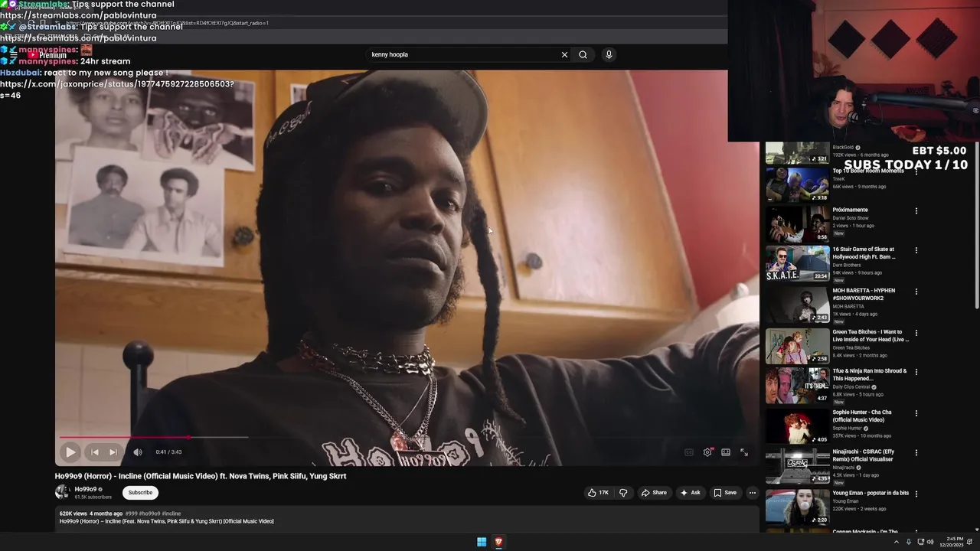Activate voice search microphone icon
Screen dimensions: 980x551
point(609,54)
